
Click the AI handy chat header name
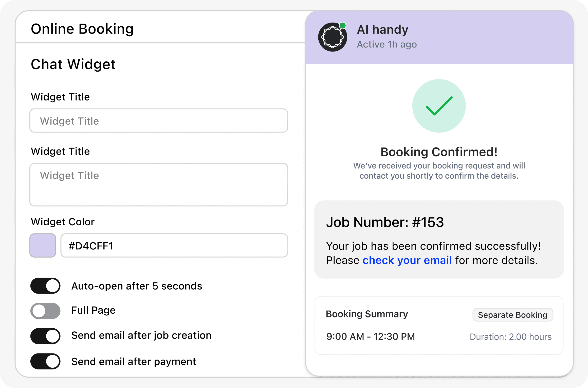(x=382, y=30)
